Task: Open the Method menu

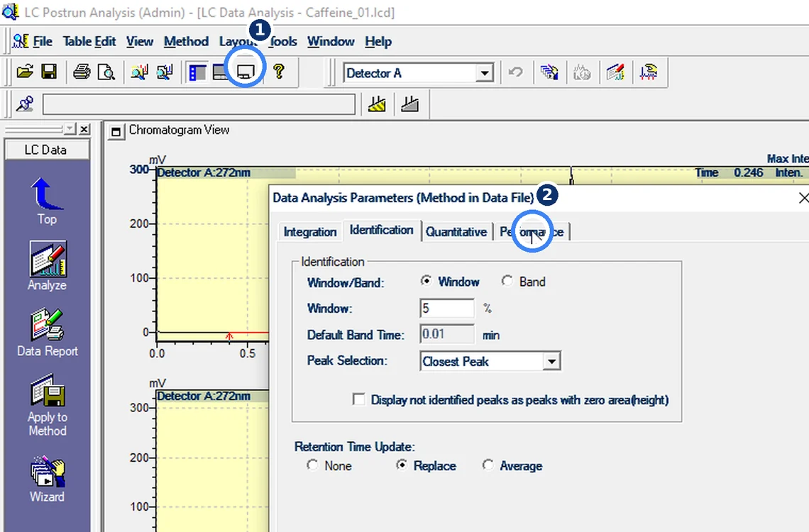Action: click(x=186, y=41)
